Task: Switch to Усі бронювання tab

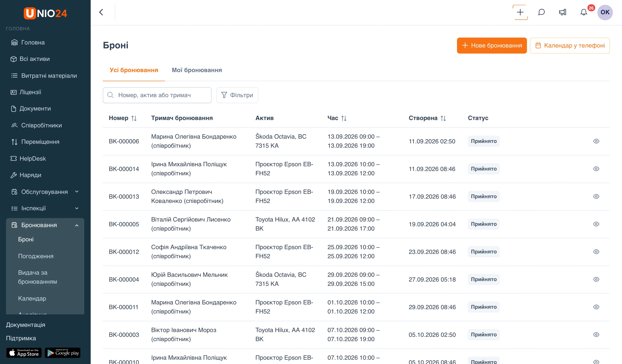Action: (134, 70)
